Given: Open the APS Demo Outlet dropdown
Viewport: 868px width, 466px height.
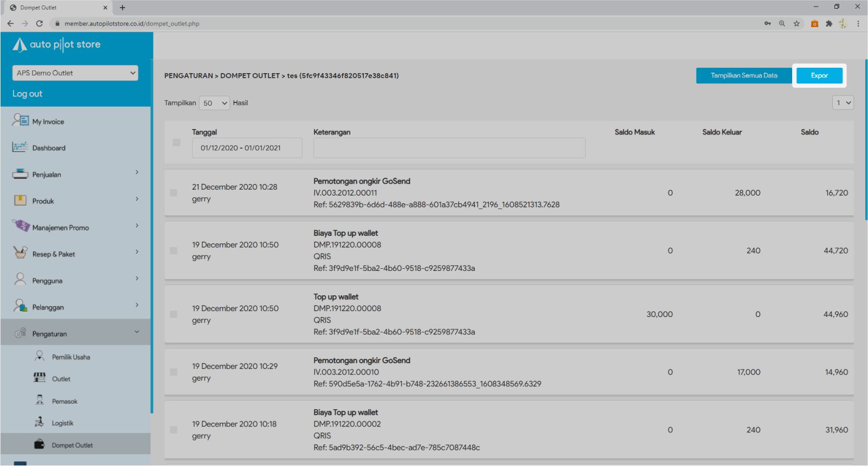Looking at the screenshot, I should (x=75, y=73).
